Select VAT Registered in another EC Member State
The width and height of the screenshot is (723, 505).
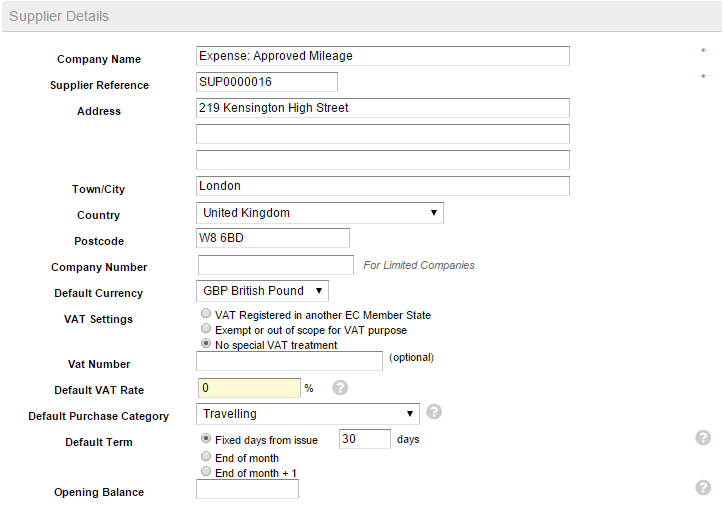tap(206, 314)
